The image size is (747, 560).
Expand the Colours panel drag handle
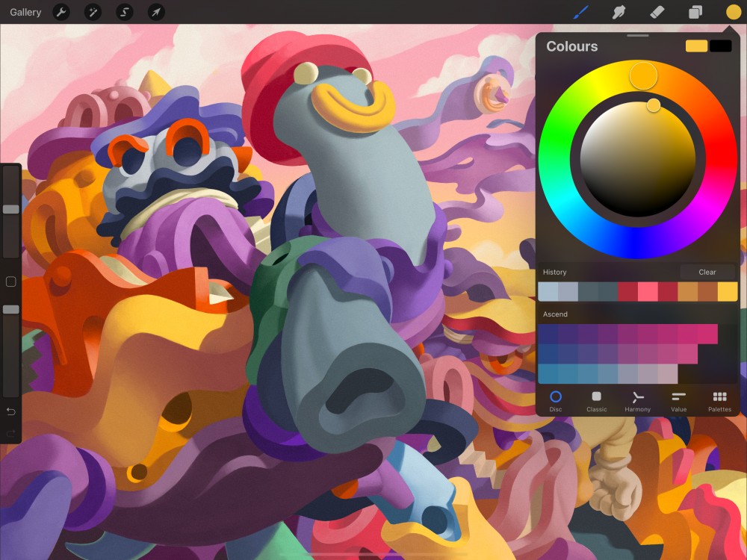tap(637, 35)
